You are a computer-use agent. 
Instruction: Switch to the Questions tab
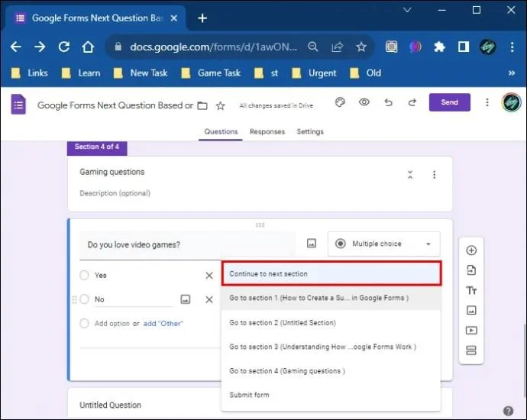[221, 131]
